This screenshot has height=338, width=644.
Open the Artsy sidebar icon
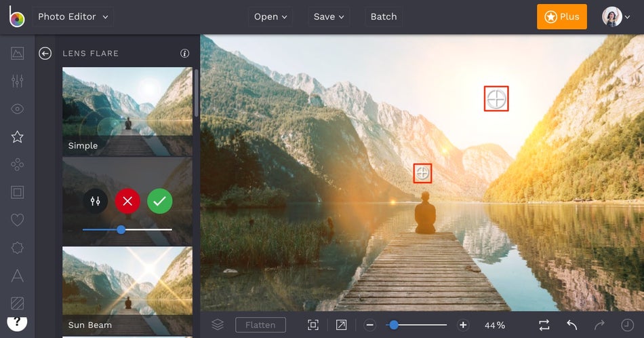[x=17, y=164]
